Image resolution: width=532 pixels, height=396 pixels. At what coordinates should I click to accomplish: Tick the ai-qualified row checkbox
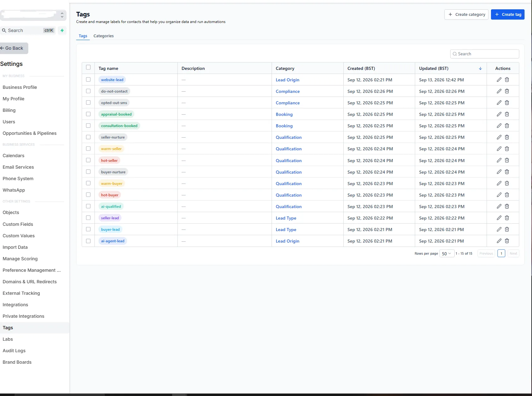pos(88,206)
